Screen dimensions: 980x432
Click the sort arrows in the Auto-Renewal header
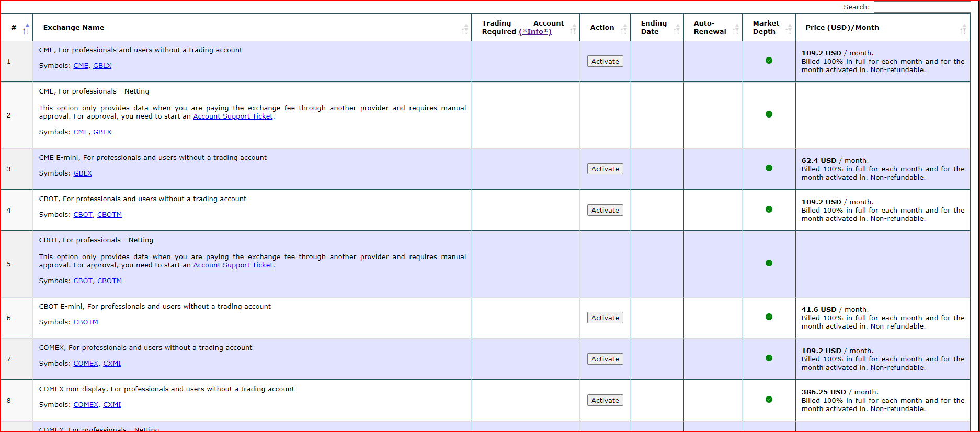[x=736, y=29]
